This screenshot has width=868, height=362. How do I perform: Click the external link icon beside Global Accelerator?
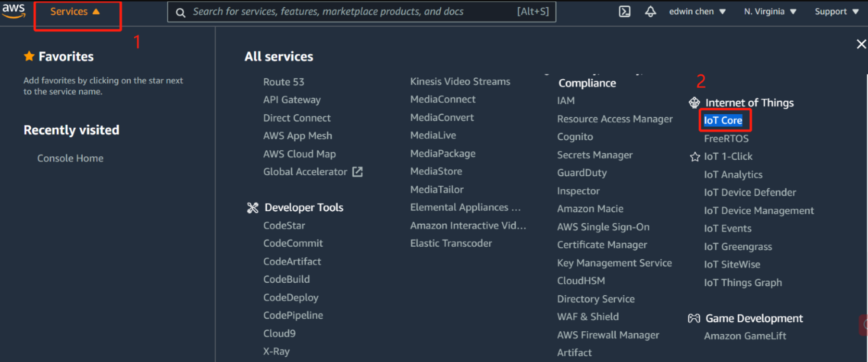pyautogui.click(x=357, y=172)
